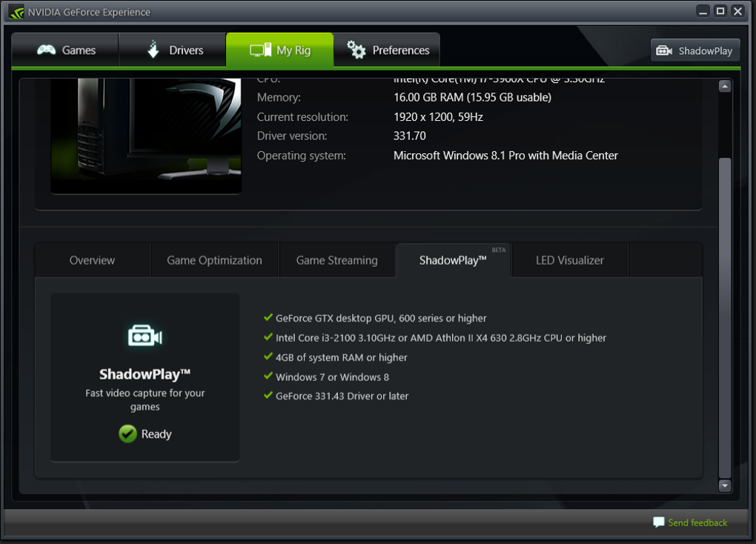Click the driver version value 331.70
Image resolution: width=756 pixels, height=544 pixels.
point(410,136)
